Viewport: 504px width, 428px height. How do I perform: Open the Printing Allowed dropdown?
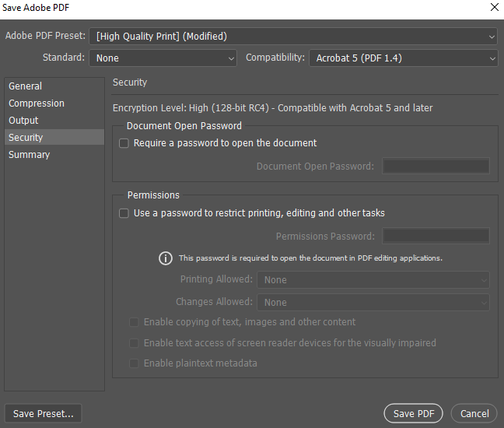pyautogui.click(x=373, y=280)
